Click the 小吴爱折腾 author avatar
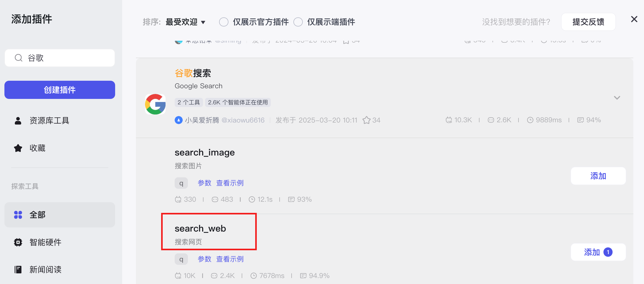Image resolution: width=644 pixels, height=284 pixels. pos(179,120)
